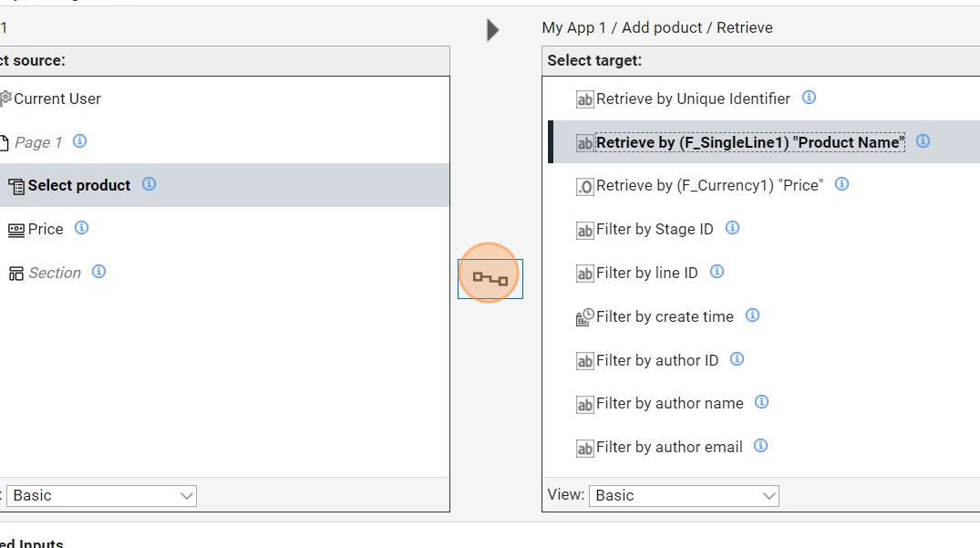
Task: Select Current User as source
Action: tap(57, 98)
